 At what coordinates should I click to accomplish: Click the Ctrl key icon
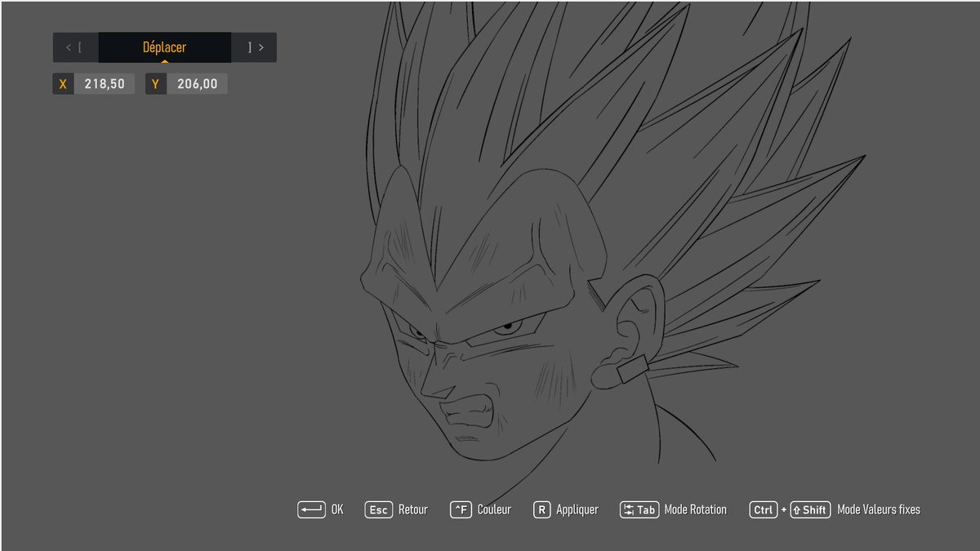click(x=763, y=509)
